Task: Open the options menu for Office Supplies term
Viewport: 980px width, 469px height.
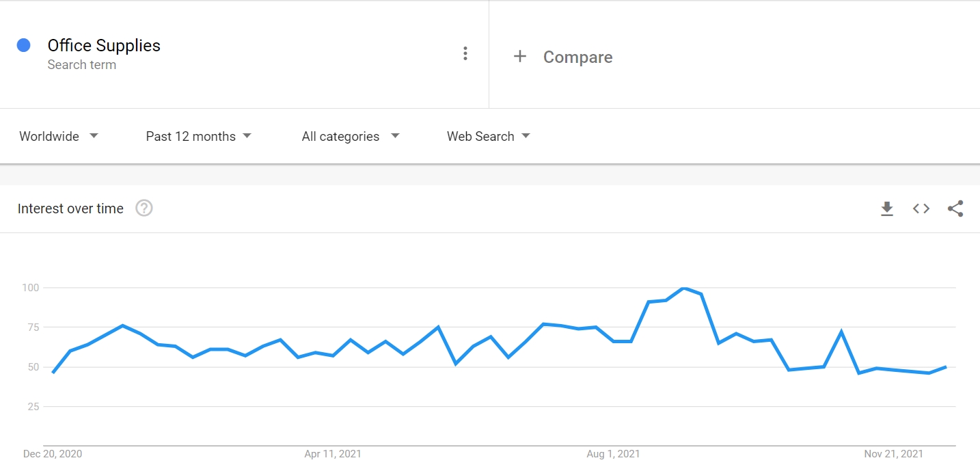Action: pyautogui.click(x=465, y=53)
